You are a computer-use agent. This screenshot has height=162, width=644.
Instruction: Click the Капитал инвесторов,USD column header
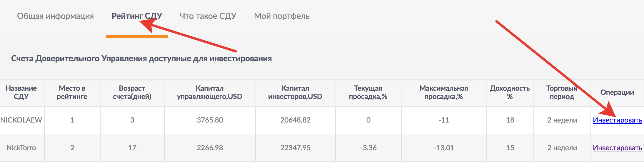pos(295,92)
